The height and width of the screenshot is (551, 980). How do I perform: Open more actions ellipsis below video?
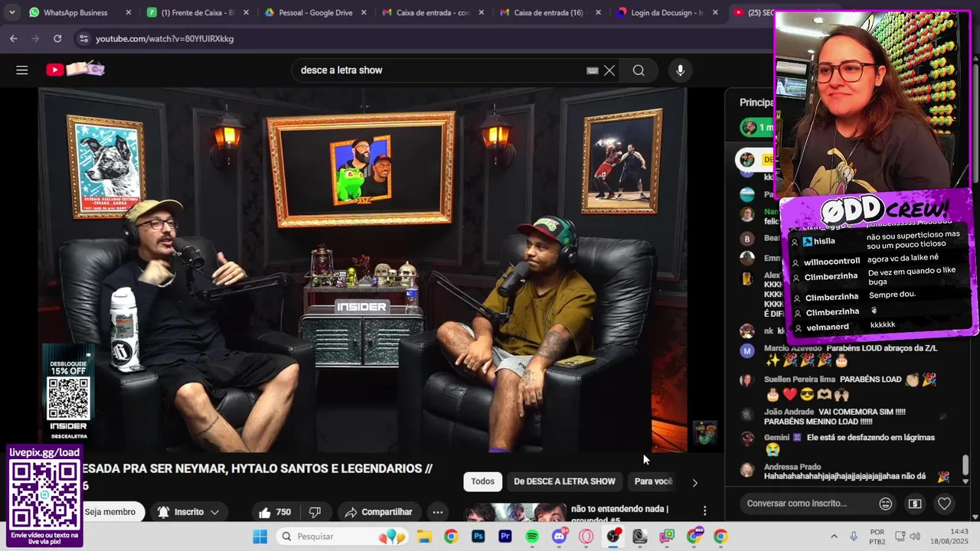(438, 512)
